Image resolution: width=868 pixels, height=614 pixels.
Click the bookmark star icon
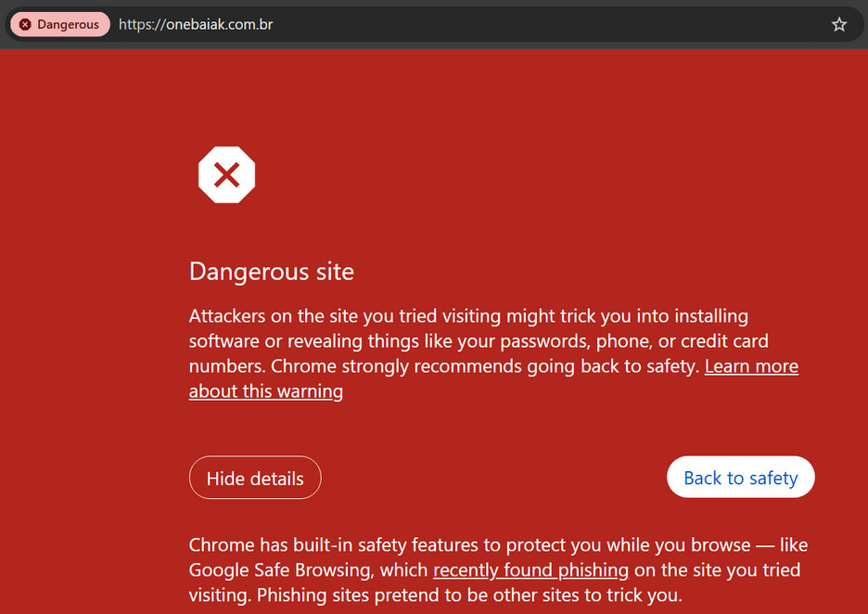(839, 25)
